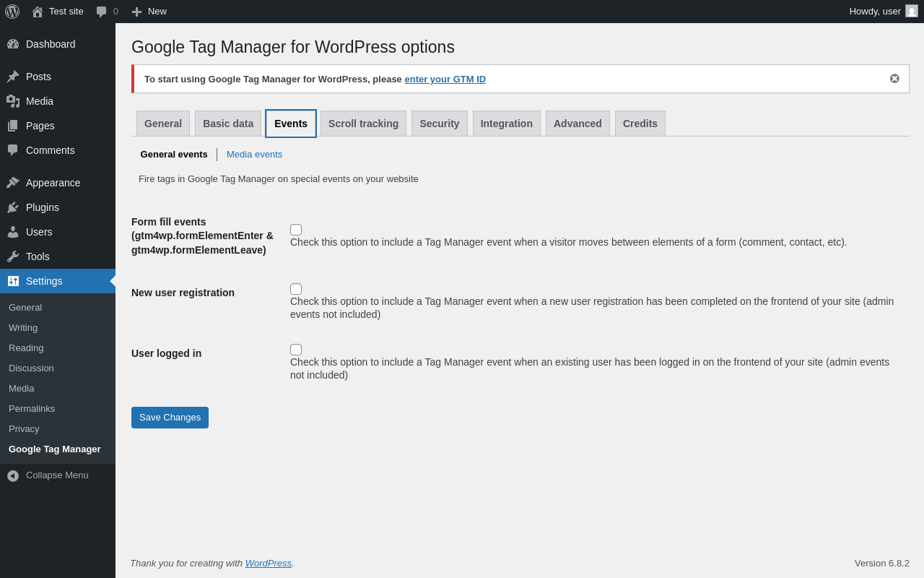Open the Security tab
Image resolution: width=924 pixels, height=578 pixels.
point(440,124)
